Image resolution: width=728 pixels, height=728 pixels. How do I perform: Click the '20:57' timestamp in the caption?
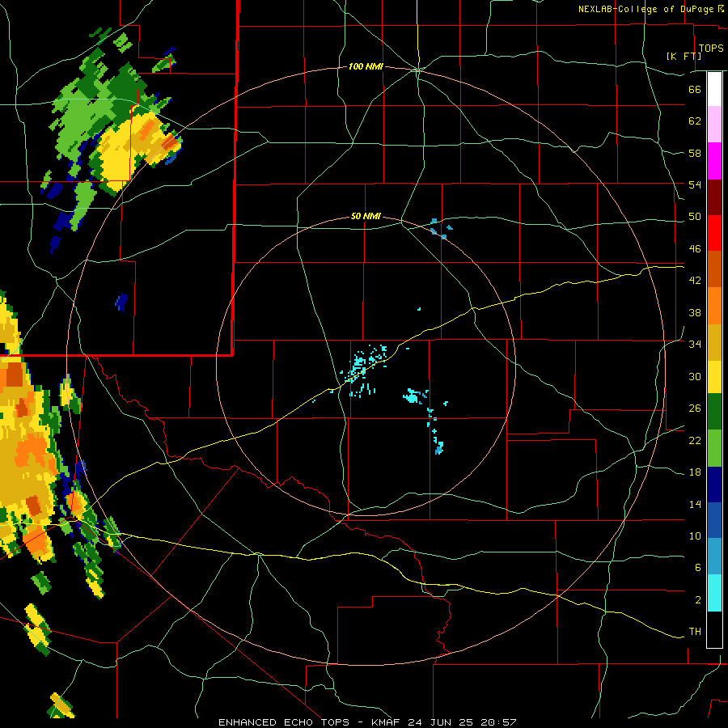tap(498, 722)
